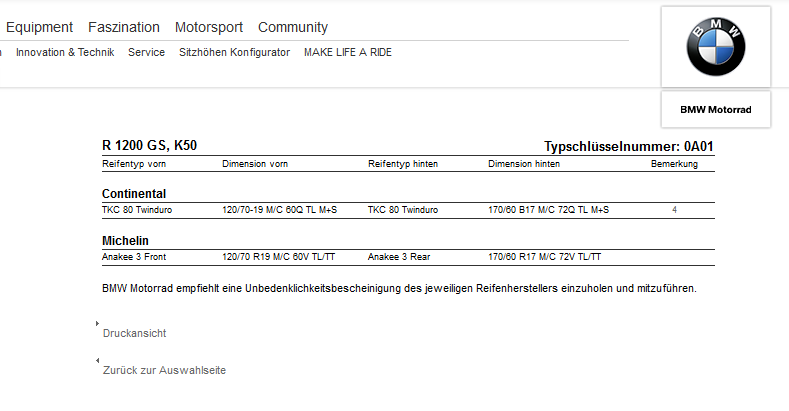Click the MAKE LIFE A RIDE link
Screen dimensions: 789x411
click(348, 52)
